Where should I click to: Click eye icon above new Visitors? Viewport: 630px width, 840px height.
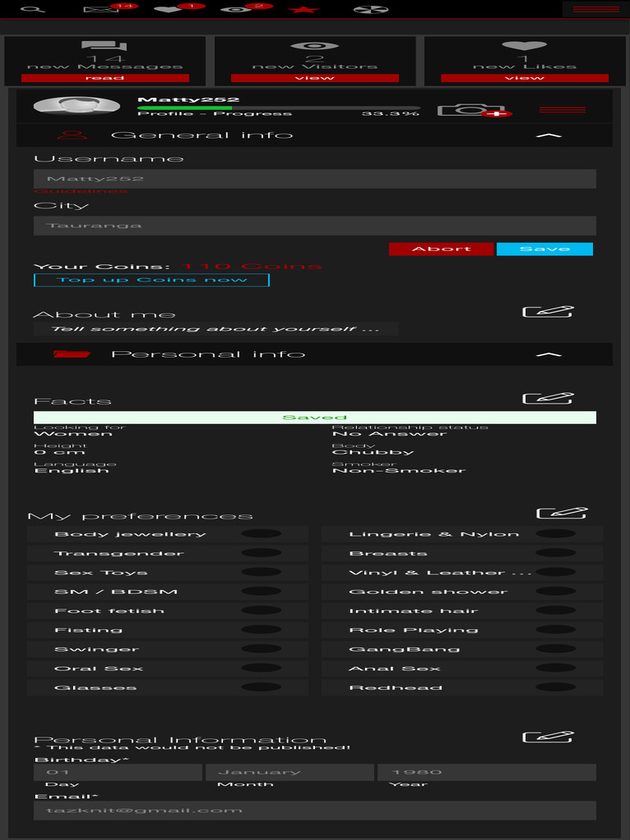pyautogui.click(x=314, y=47)
